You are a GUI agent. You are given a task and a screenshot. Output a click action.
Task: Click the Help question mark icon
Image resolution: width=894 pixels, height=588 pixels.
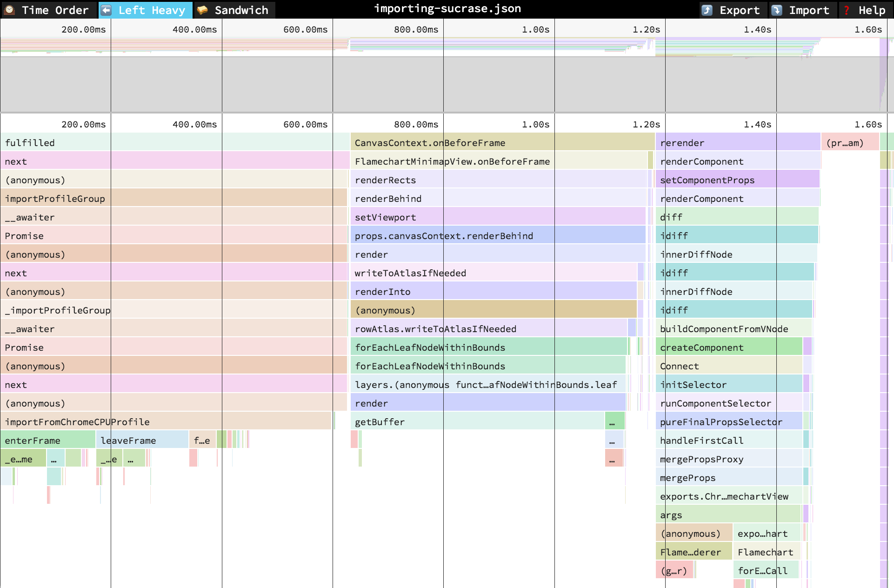(x=847, y=10)
